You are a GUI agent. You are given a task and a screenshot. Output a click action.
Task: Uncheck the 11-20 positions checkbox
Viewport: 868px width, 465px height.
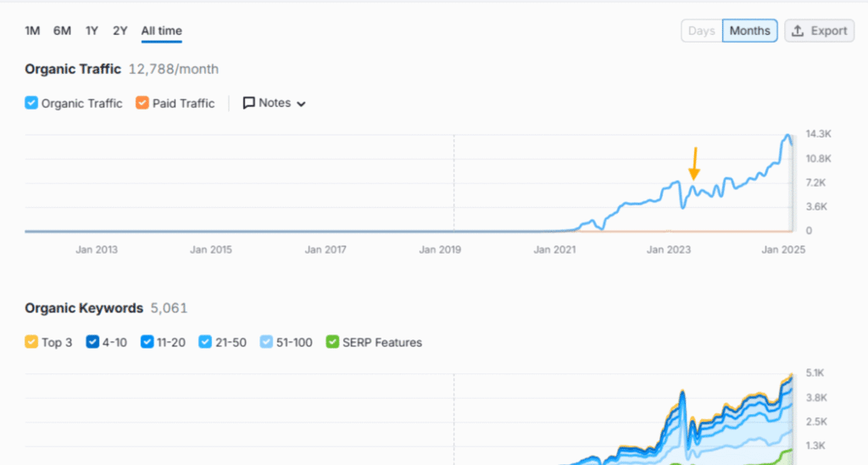point(147,343)
